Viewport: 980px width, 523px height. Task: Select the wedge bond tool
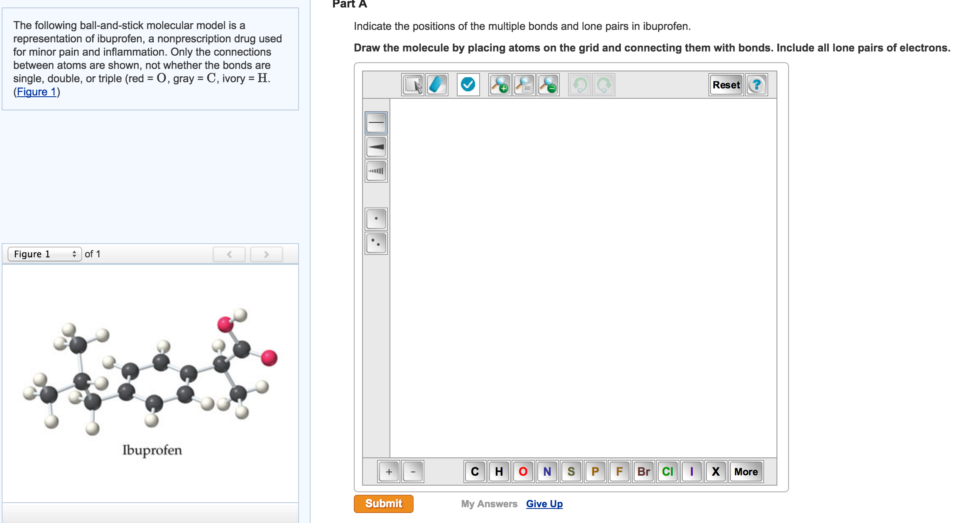click(x=375, y=146)
